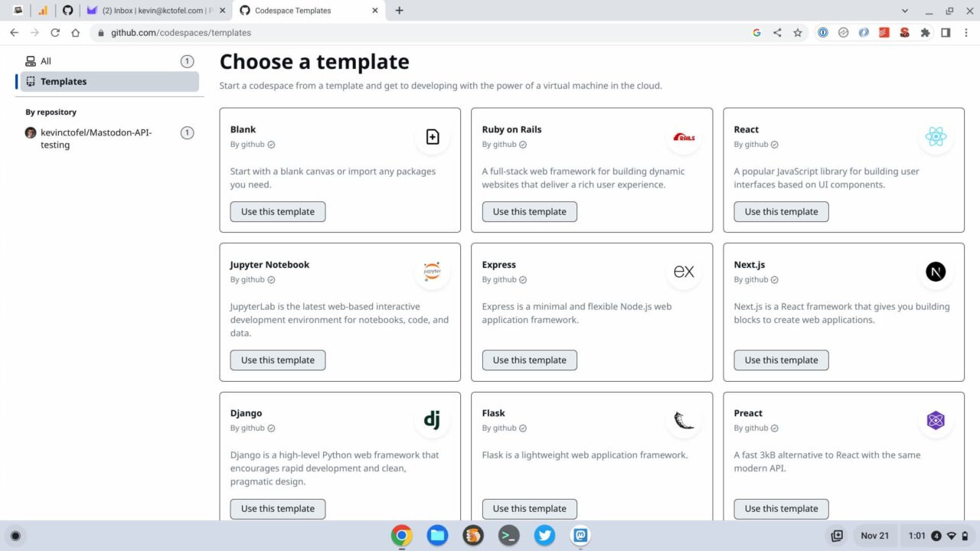Open the Mastodon app on the shelf
Viewport: 980px width, 551px height.
click(581, 536)
